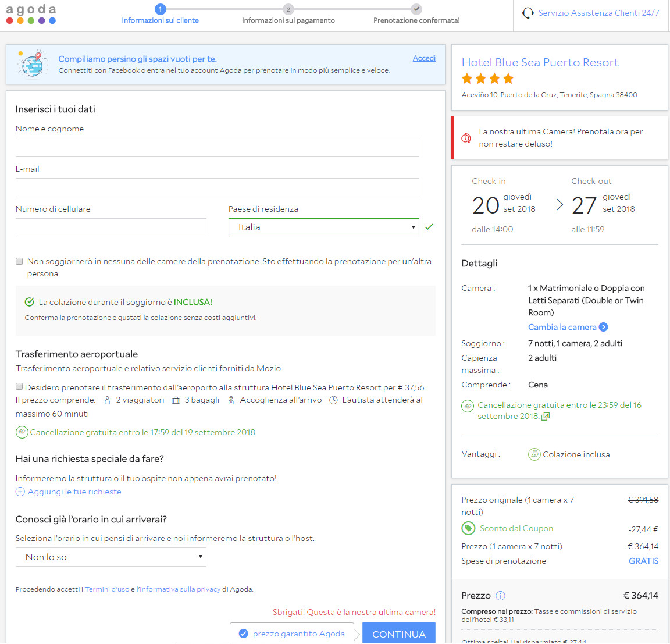Screen dimensions: 670x644
Task: Select transfer cancellation text 19 settembre 2018
Action: tap(142, 432)
